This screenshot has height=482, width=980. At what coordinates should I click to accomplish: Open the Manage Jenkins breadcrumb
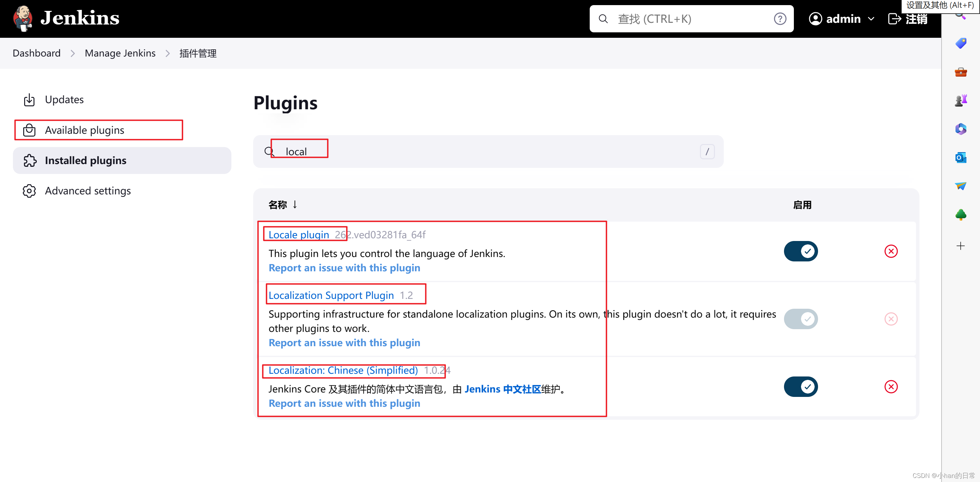coord(120,53)
